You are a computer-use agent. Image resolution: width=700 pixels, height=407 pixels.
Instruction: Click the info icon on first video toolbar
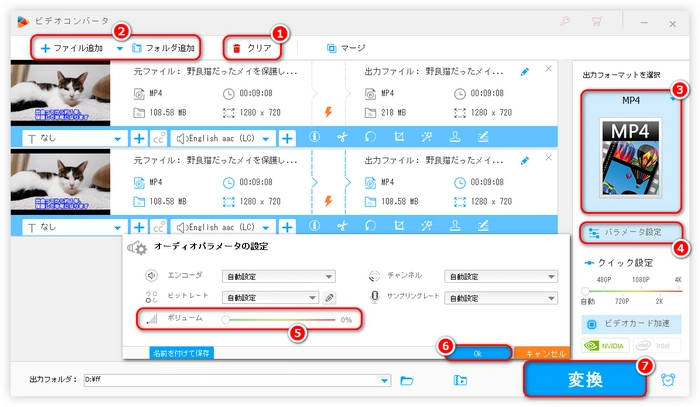[314, 138]
